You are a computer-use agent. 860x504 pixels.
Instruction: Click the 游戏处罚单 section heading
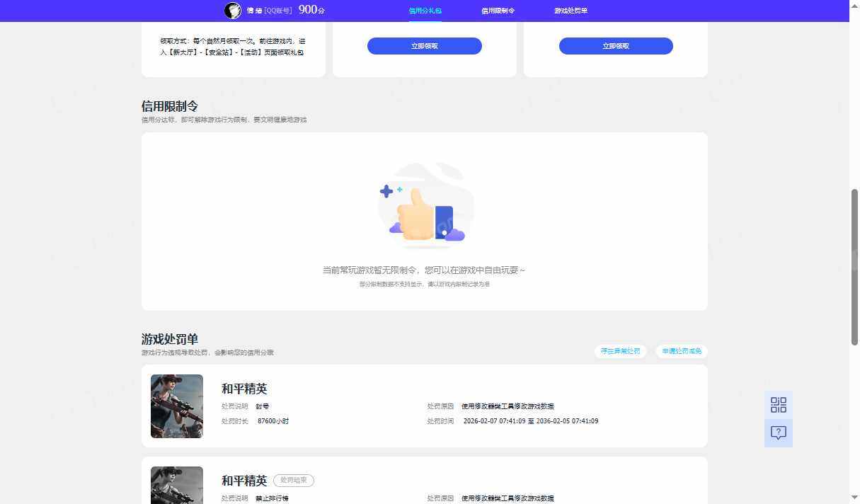pos(170,339)
